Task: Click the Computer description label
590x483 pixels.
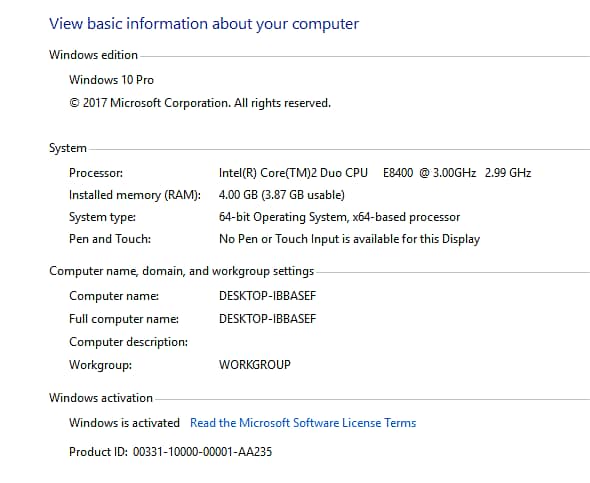Action: click(x=128, y=342)
